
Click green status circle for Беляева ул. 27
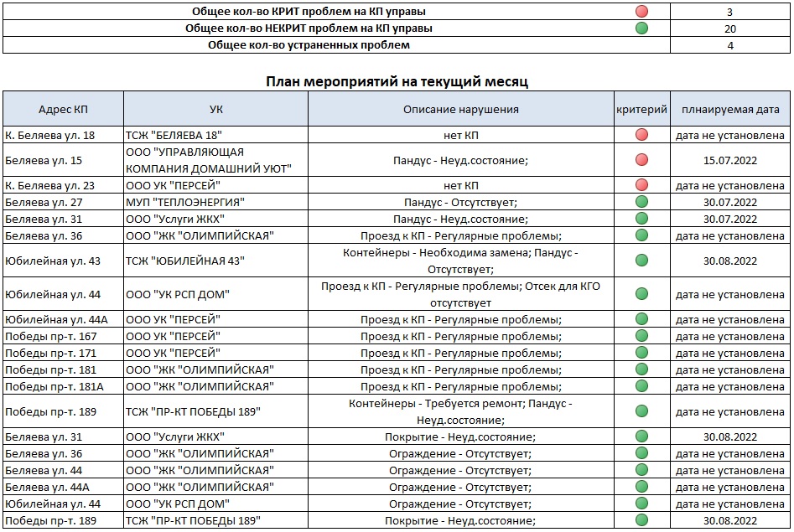[x=642, y=202]
